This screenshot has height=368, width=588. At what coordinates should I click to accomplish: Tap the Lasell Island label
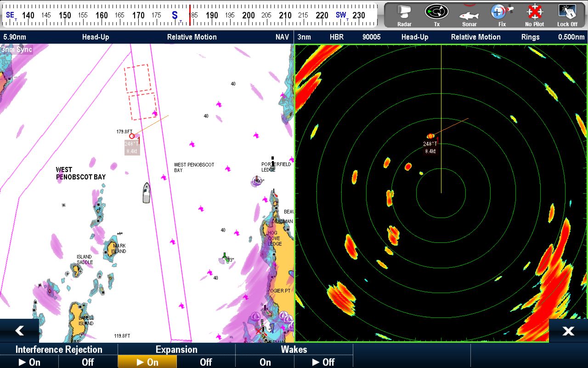pyautogui.click(x=86, y=321)
